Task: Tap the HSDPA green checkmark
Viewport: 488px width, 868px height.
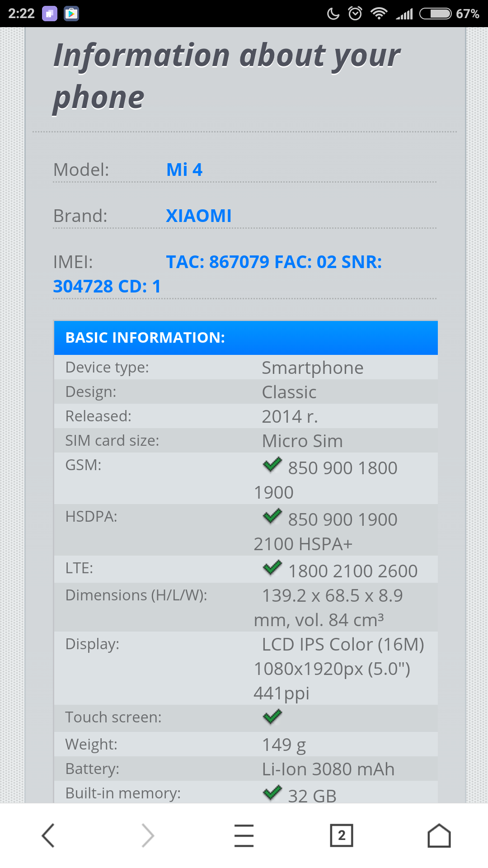Action: coord(272,516)
